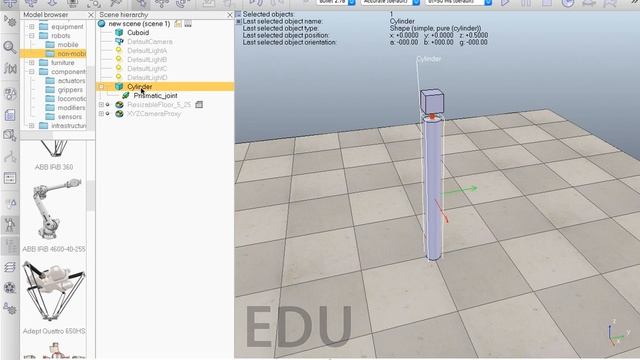Open the actuators folder
640x360 pixels.
coord(71,80)
